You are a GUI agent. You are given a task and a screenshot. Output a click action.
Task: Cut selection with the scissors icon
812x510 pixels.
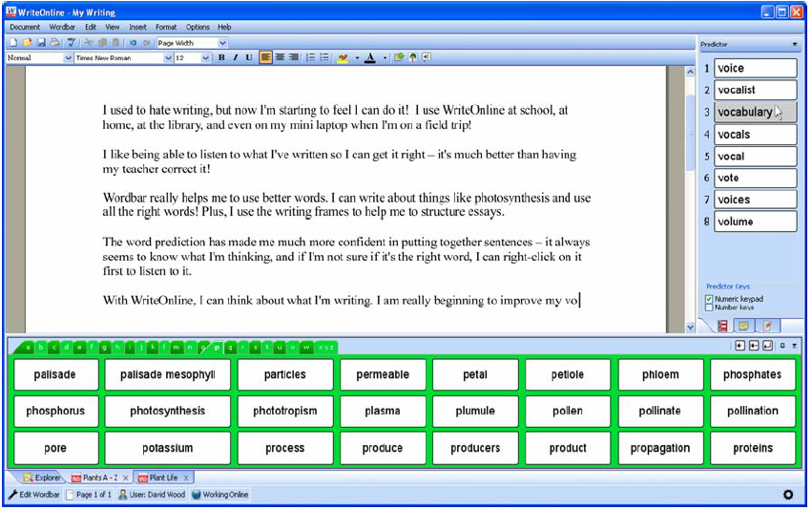(x=89, y=43)
